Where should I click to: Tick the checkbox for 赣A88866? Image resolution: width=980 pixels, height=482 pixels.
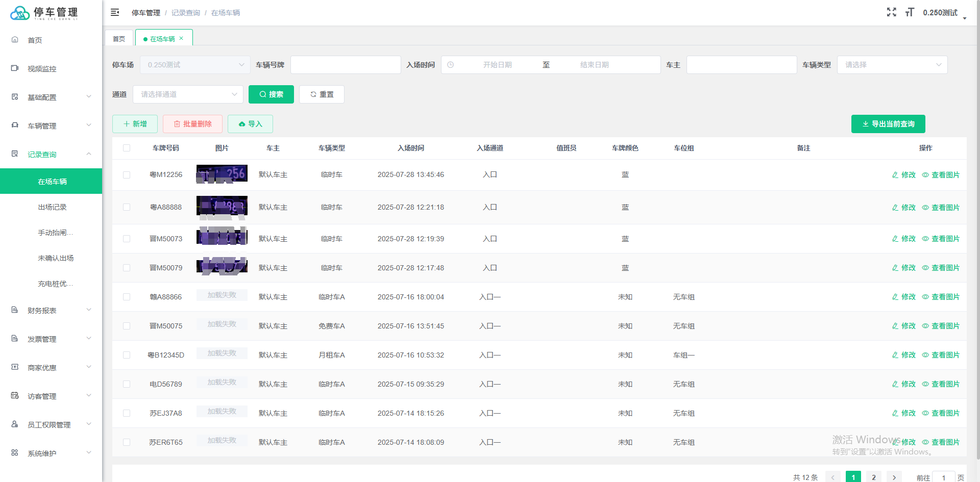click(127, 297)
